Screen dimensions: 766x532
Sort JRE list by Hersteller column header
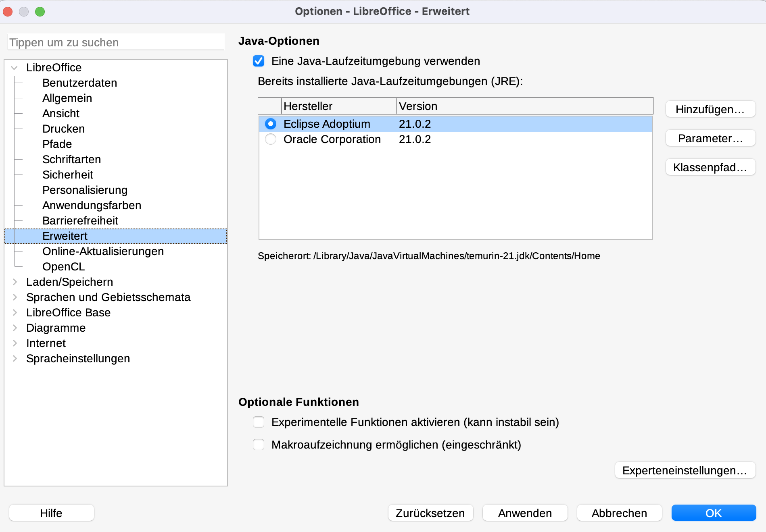pyautogui.click(x=338, y=106)
